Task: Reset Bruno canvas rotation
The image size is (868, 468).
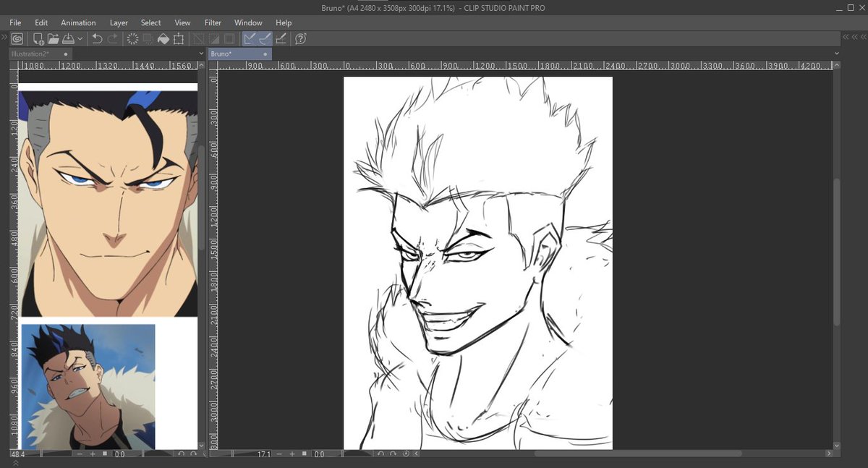Action: [x=405, y=454]
